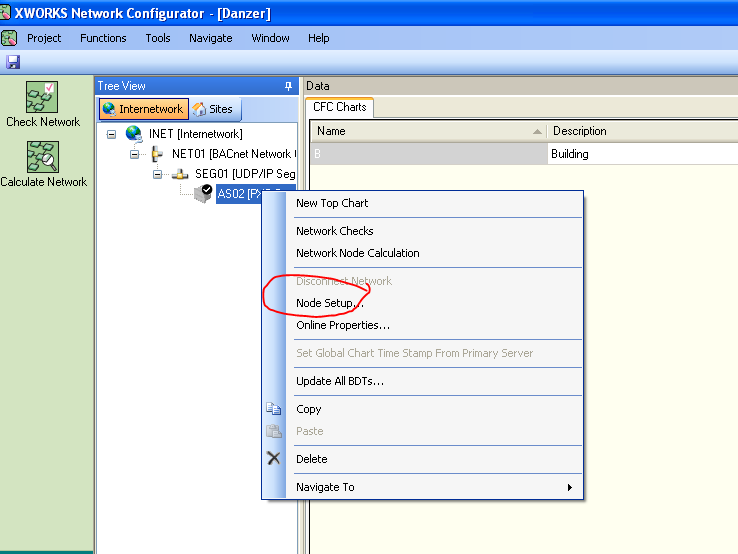Choose New Top Chart menu entry
This screenshot has width=738, height=554.
(332, 203)
